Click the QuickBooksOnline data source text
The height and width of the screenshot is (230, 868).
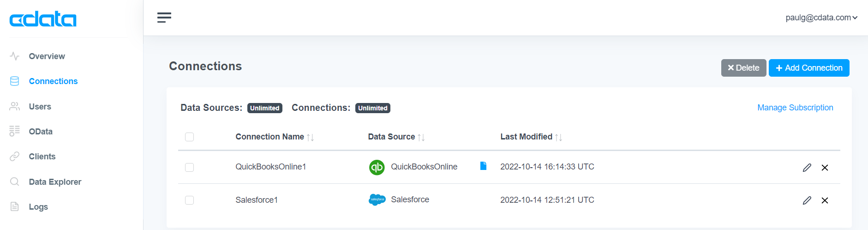pyautogui.click(x=424, y=167)
